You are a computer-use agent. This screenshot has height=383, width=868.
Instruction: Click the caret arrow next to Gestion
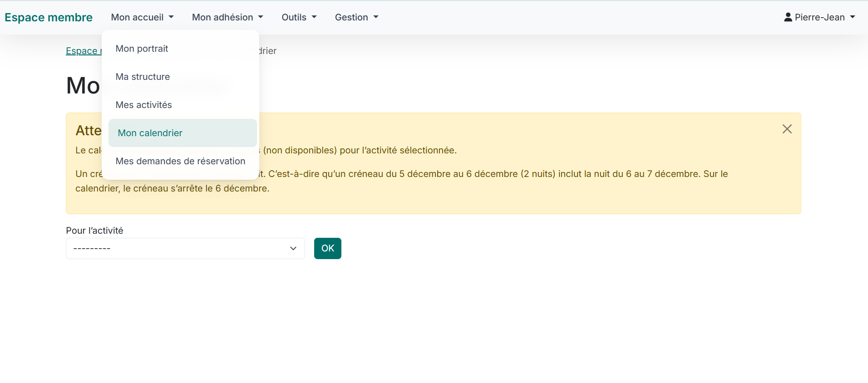pyautogui.click(x=376, y=17)
